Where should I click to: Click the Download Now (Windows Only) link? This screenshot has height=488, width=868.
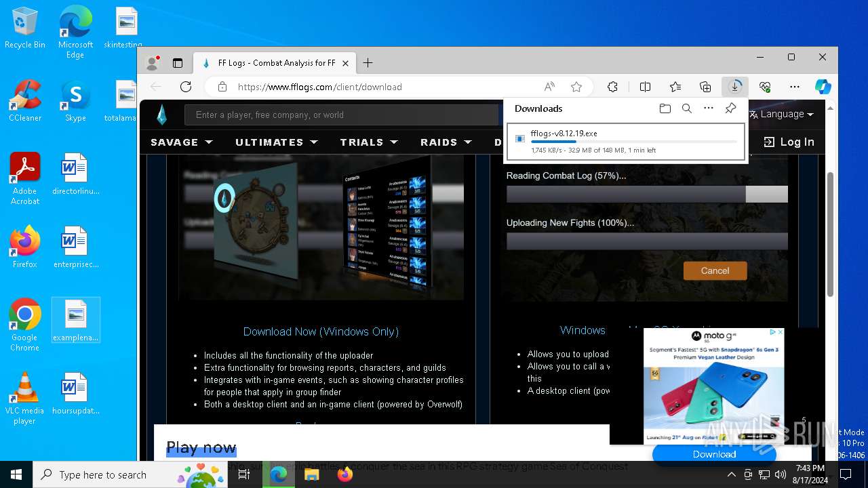321,331
